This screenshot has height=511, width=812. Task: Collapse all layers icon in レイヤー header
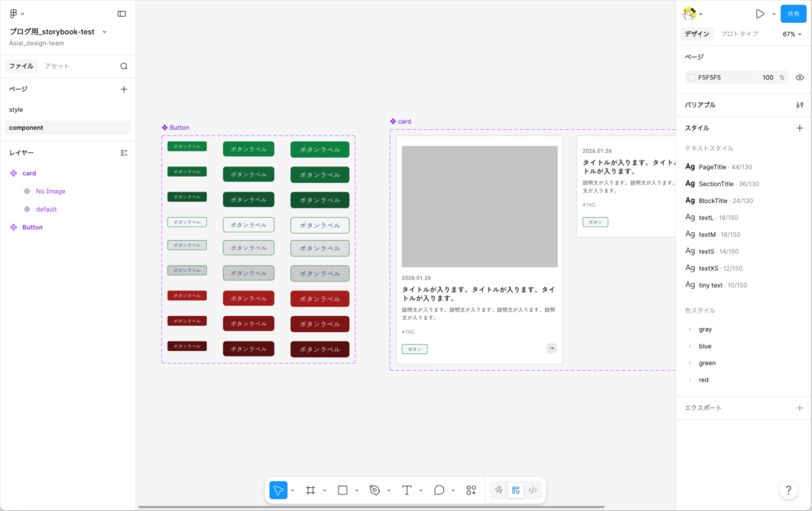(x=124, y=153)
